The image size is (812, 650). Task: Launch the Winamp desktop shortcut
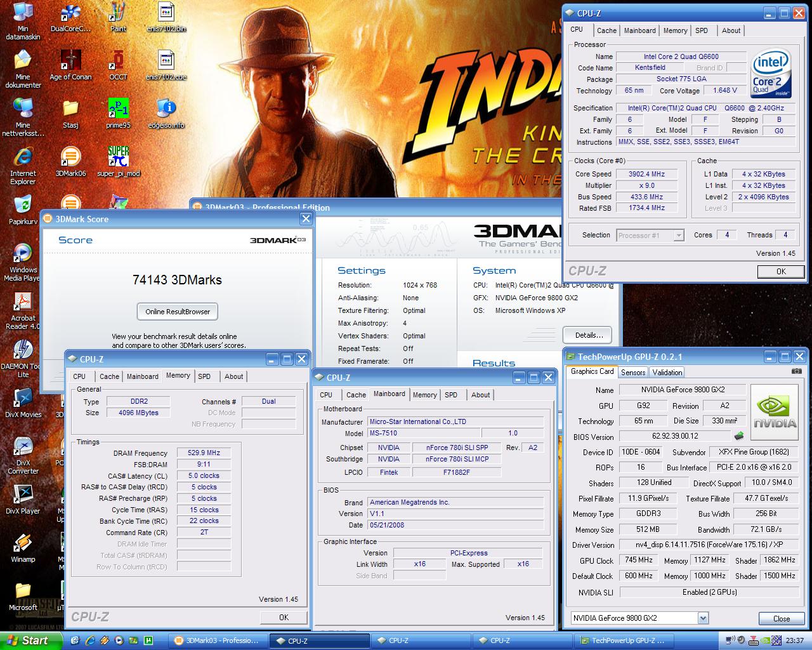coord(23,548)
